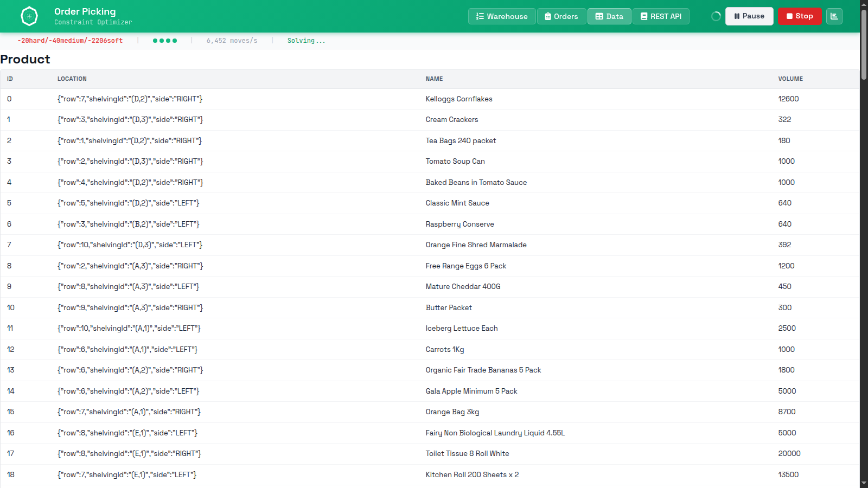868x488 pixels.
Task: Click volume 322 of Cream Crackers
Action: point(784,119)
